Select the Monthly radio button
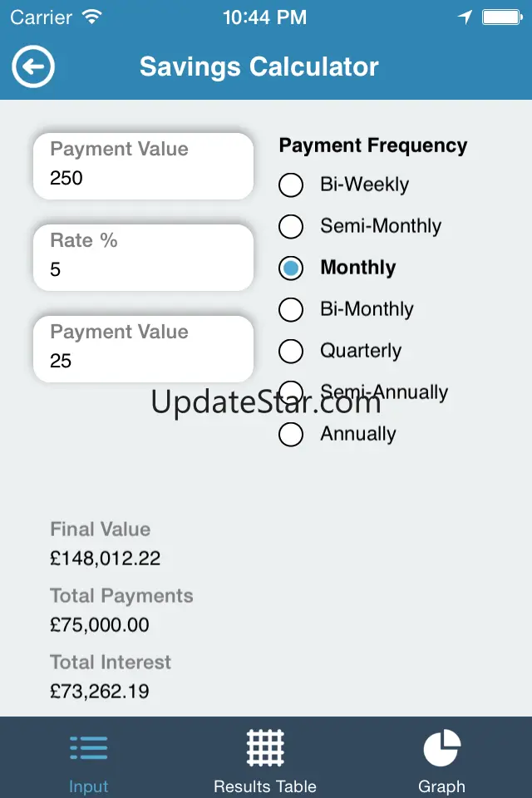This screenshot has height=798, width=532. coord(291,268)
